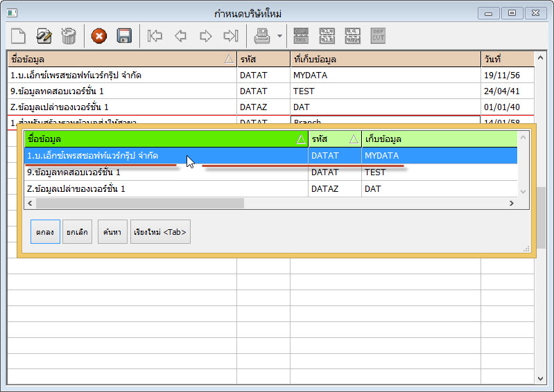Click the new document icon
Screen dimensions: 554x392
pyautogui.click(x=17, y=36)
